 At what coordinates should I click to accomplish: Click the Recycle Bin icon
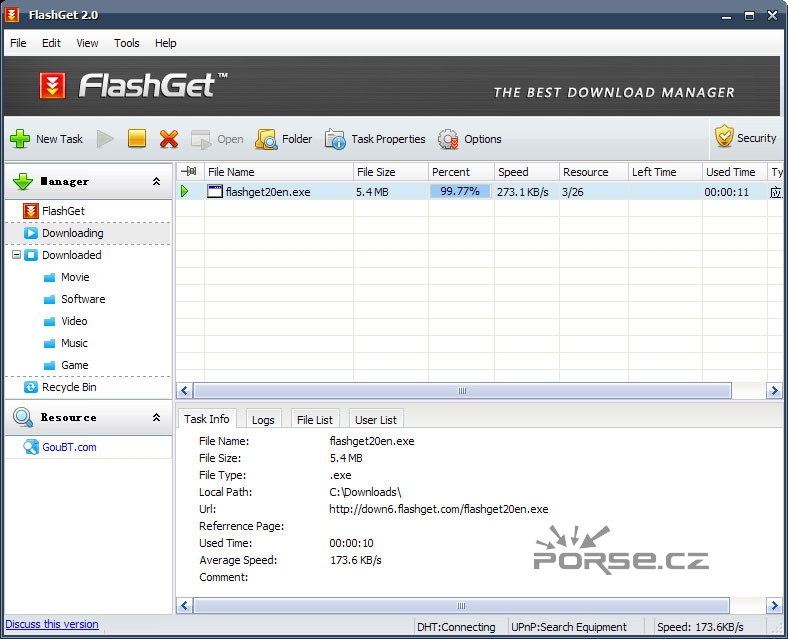pyautogui.click(x=31, y=387)
